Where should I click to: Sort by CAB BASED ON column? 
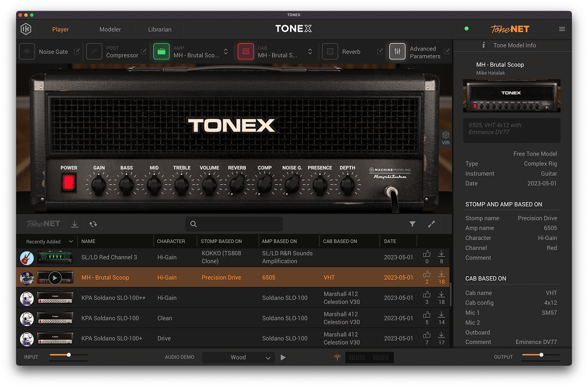pyautogui.click(x=340, y=241)
